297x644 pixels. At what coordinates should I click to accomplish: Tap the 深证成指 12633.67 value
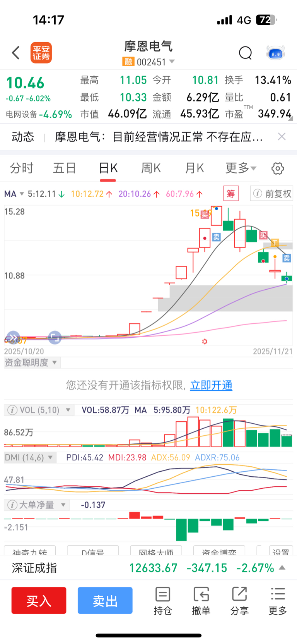pos(153,568)
